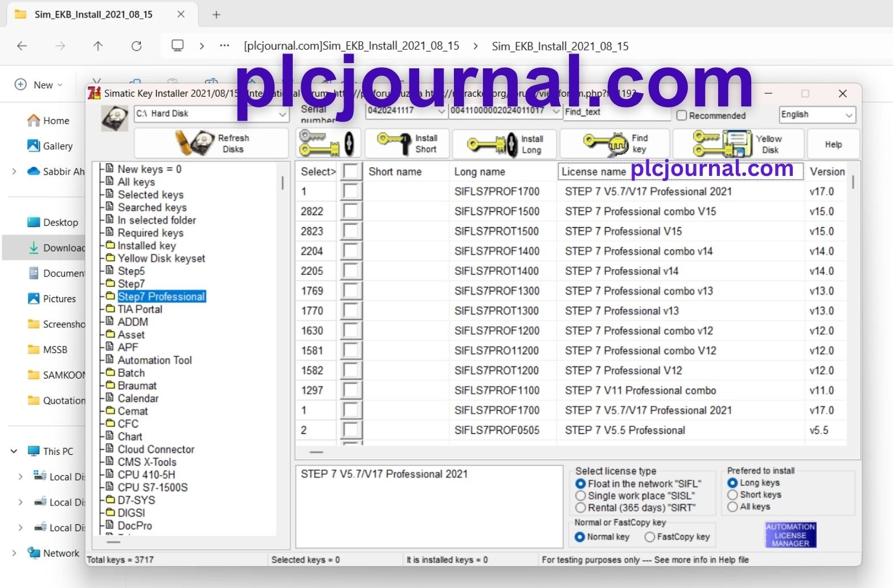Open the Cloud Connector tree item
Viewport: 893px width, 588px height.
coord(156,449)
